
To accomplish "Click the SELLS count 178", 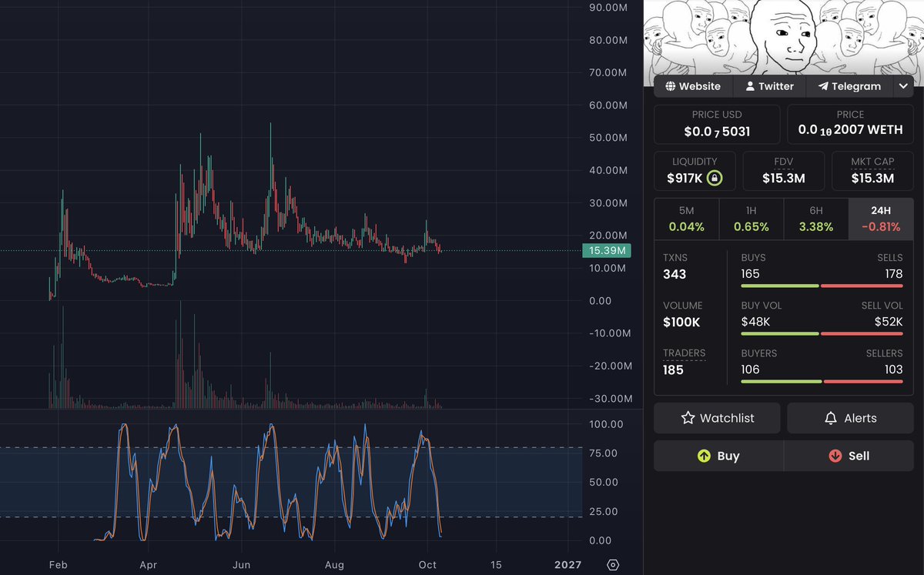I will point(893,274).
